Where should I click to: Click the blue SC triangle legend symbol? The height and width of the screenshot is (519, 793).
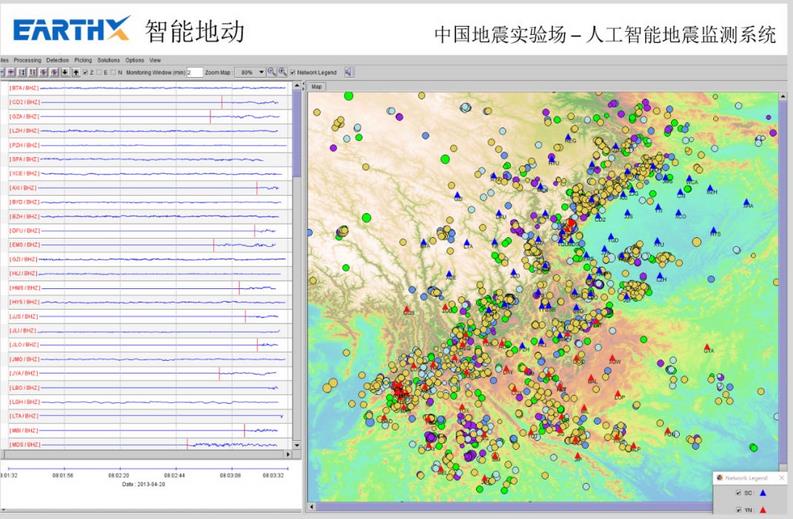point(763,493)
